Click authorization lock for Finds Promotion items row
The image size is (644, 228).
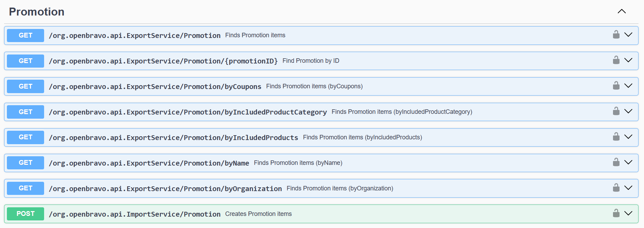point(616,35)
